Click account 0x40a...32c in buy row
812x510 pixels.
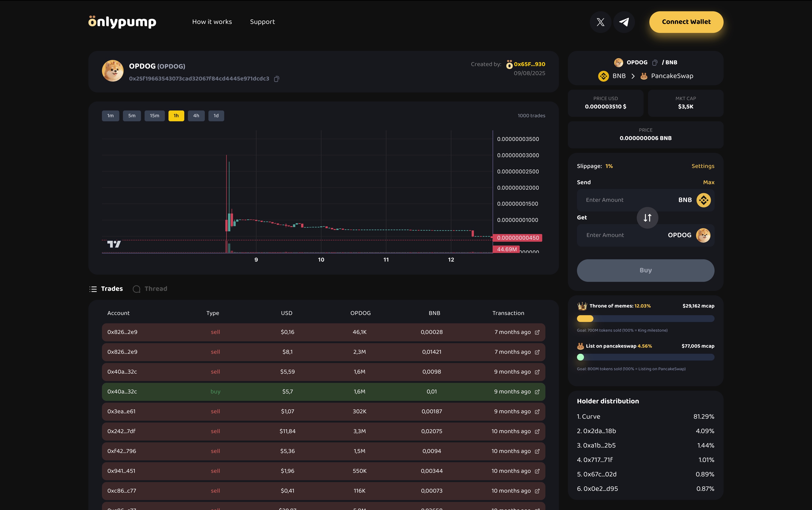122,392
